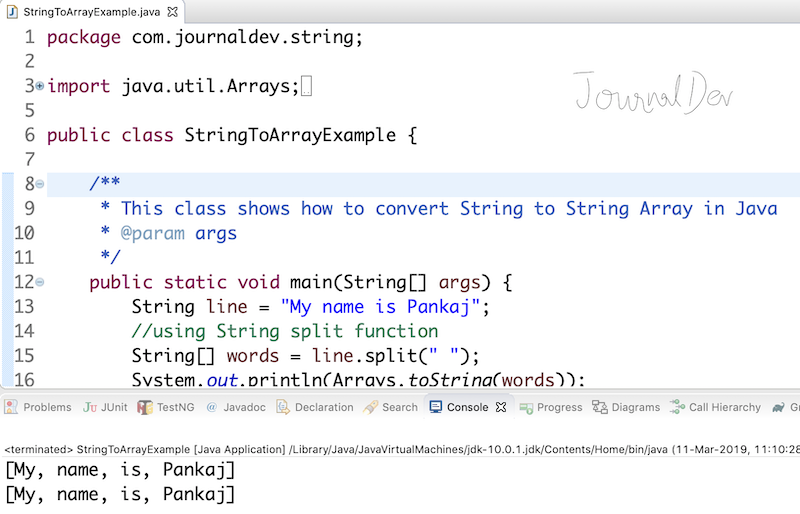Click the public keyword on line 6
Screen dimensions: 800x514
point(79,136)
